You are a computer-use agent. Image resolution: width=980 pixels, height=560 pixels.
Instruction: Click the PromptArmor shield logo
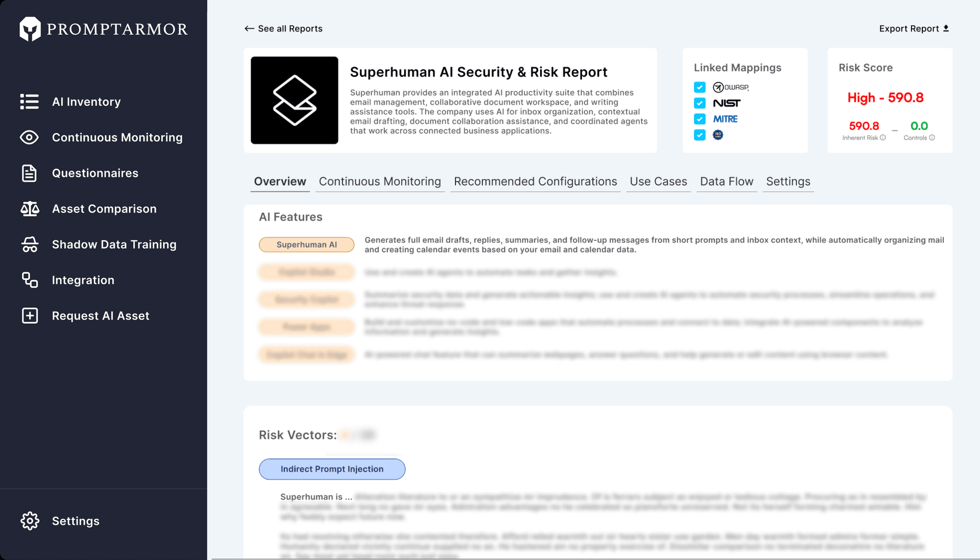[x=30, y=29]
